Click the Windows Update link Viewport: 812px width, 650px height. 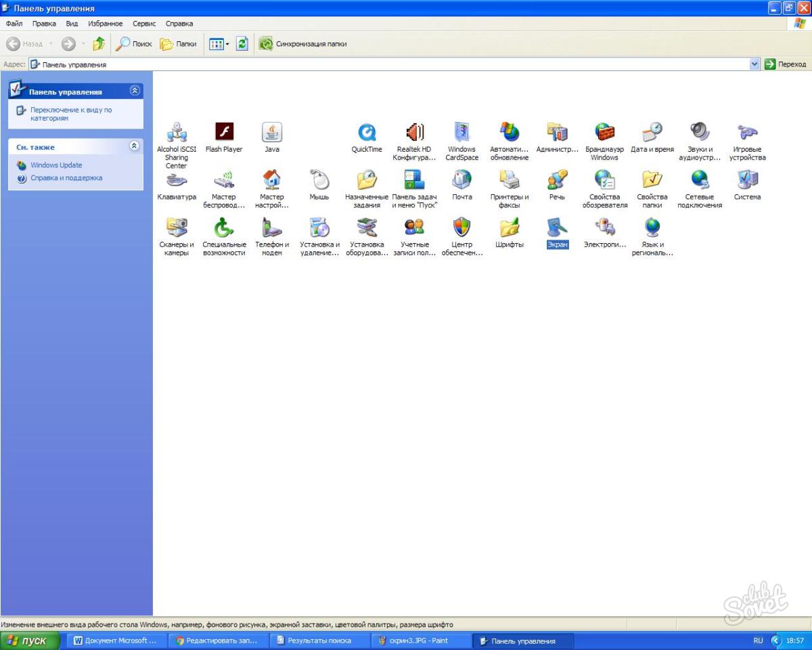point(56,165)
